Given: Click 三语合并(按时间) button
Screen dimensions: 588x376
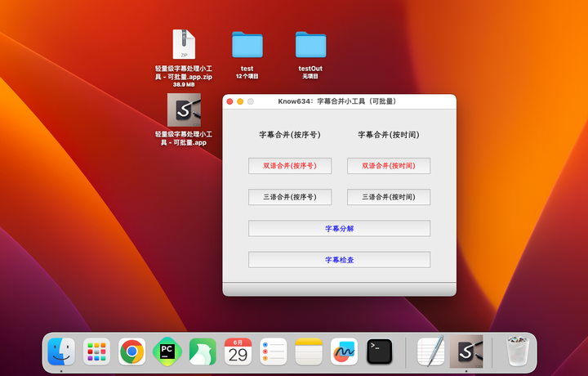Looking at the screenshot, I should tap(389, 197).
